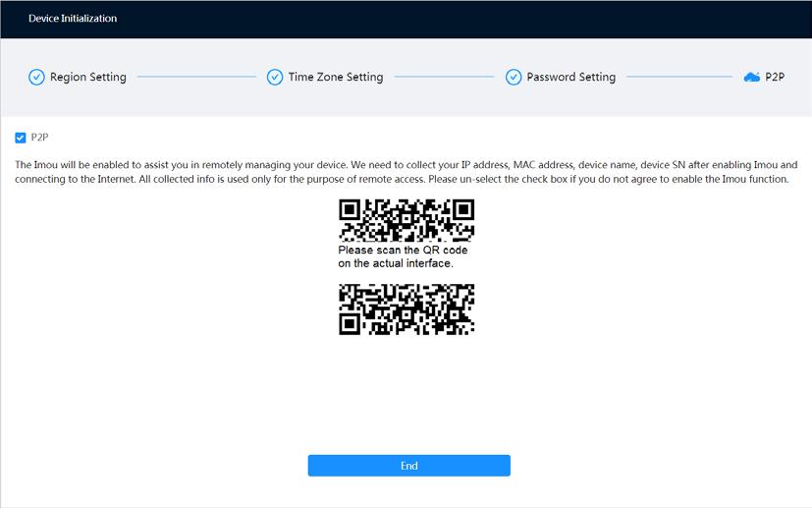
Task: Click the Password Setting checkmark icon
Action: point(514,77)
